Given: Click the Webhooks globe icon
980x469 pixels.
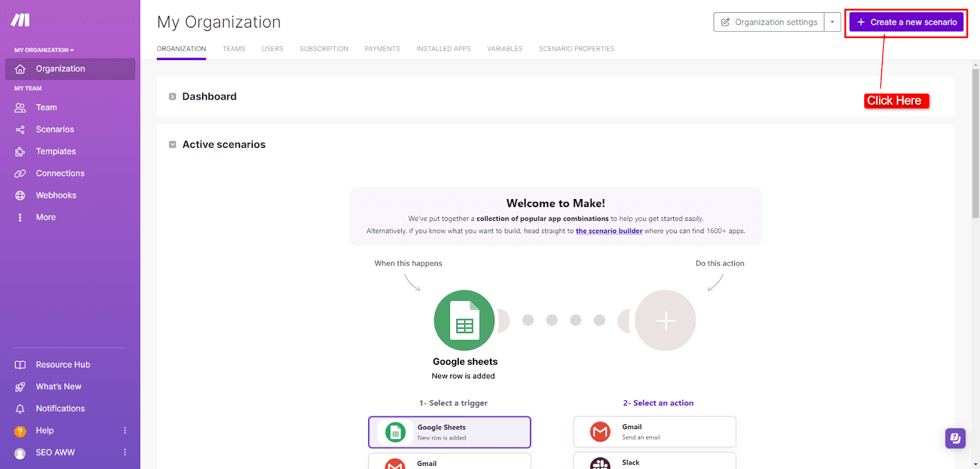Looking at the screenshot, I should click(x=20, y=196).
